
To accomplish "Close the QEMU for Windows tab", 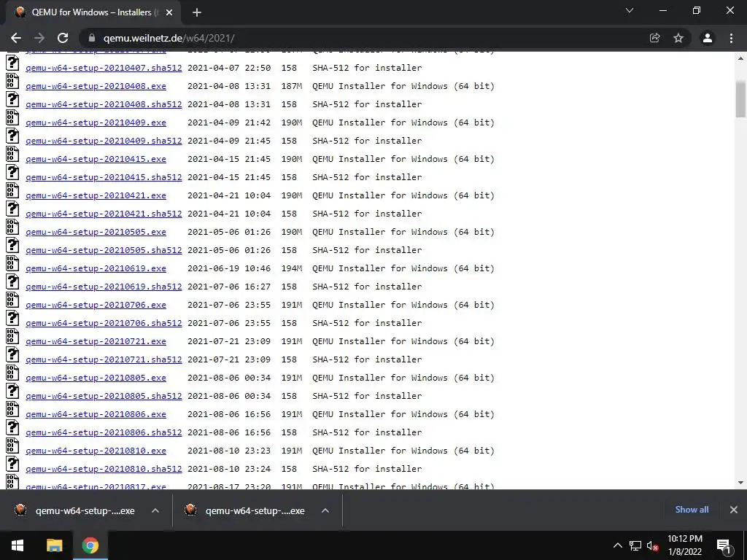I will pos(169,13).
